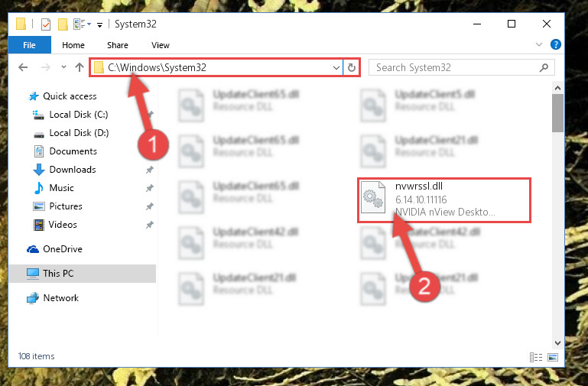
Task: Go up one folder level arrow
Action: [x=79, y=67]
